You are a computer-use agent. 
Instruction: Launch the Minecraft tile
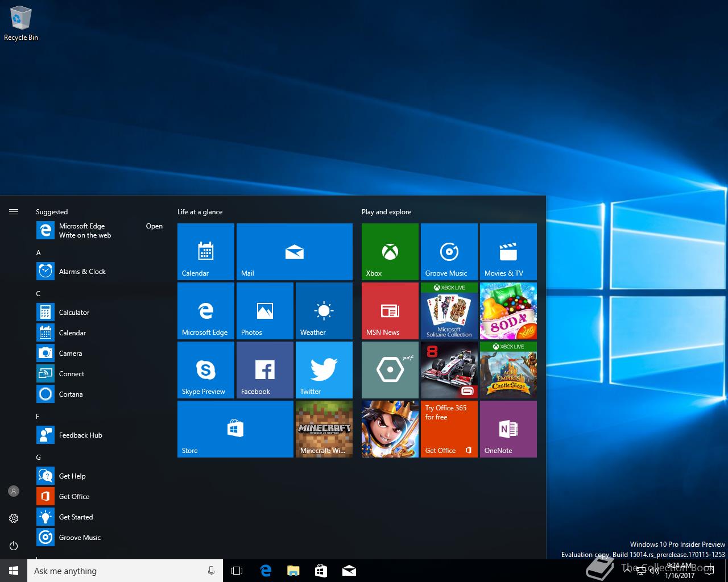tap(324, 429)
